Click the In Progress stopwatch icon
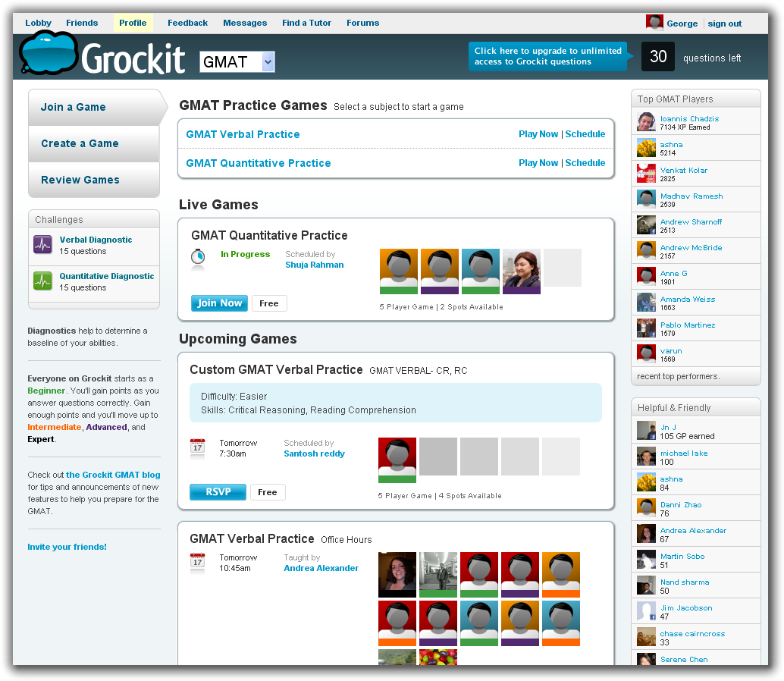The height and width of the screenshot is (681, 784). point(198,257)
